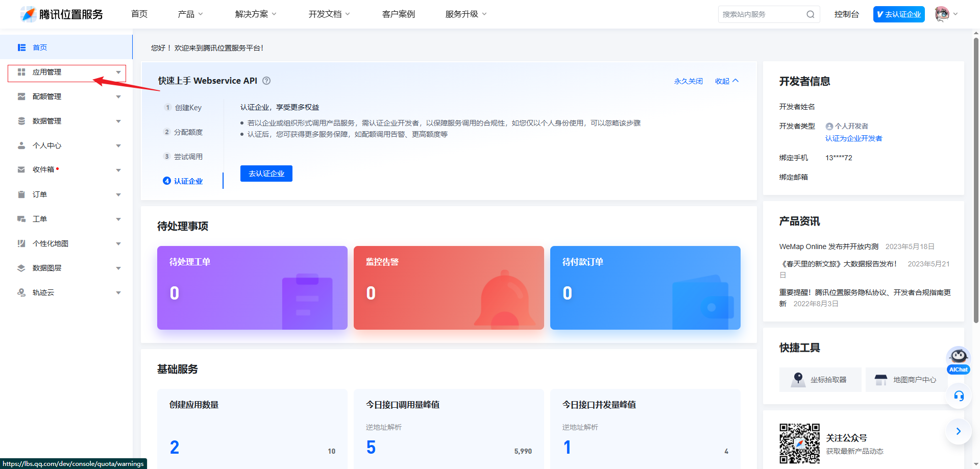Select step 2 分配额度
This screenshot has height=469, width=980.
(x=183, y=132)
